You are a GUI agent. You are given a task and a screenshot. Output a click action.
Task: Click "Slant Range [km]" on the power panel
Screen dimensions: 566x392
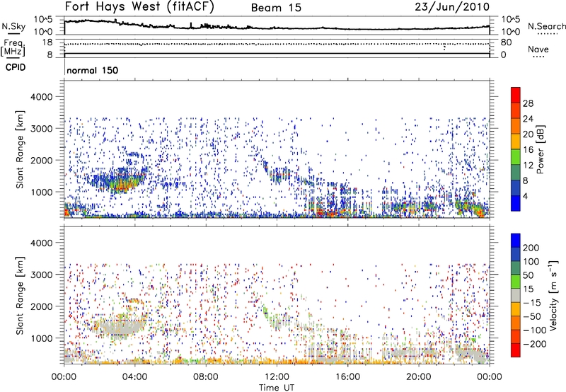tap(20, 149)
